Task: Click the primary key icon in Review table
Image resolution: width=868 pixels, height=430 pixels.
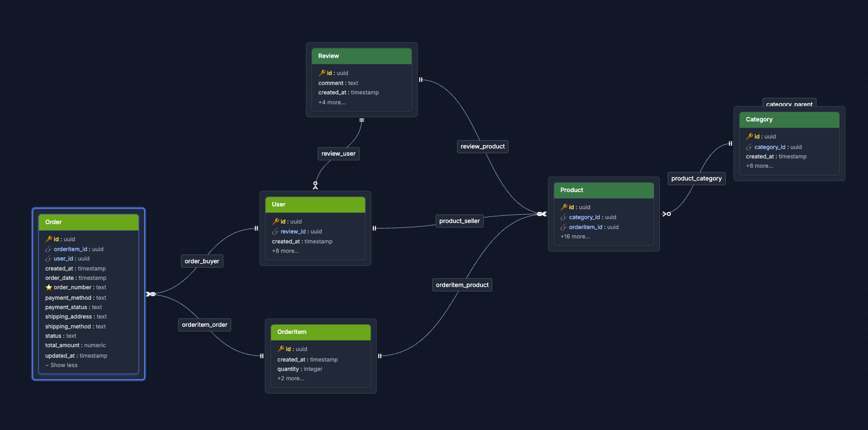Action: [322, 73]
